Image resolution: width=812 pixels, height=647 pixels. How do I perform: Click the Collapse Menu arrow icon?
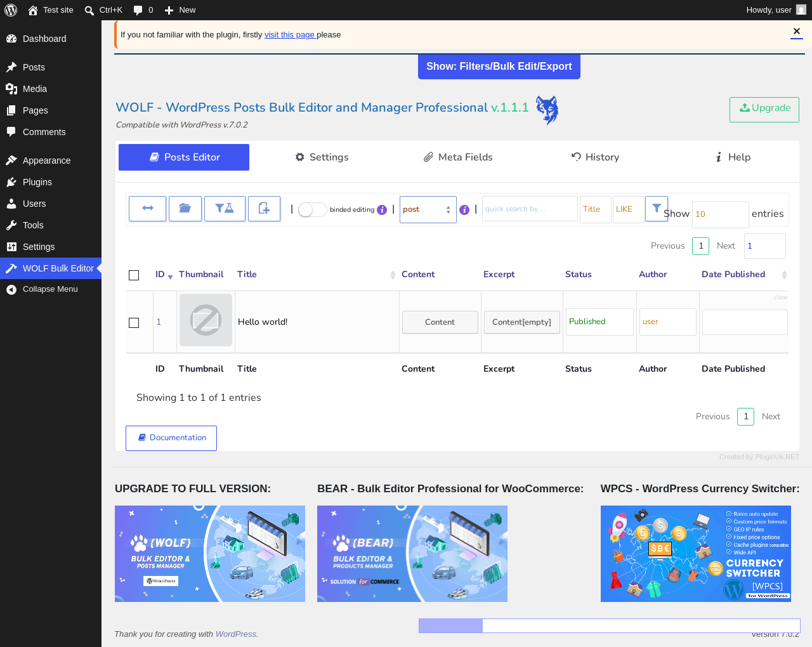coord(11,289)
